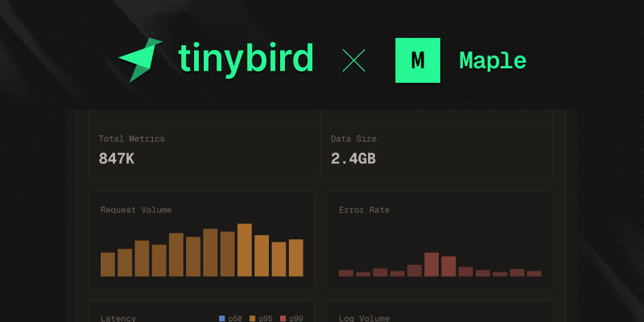Click the red p99 legend swatch
Viewport: 644px width, 322px height.
pos(283,318)
